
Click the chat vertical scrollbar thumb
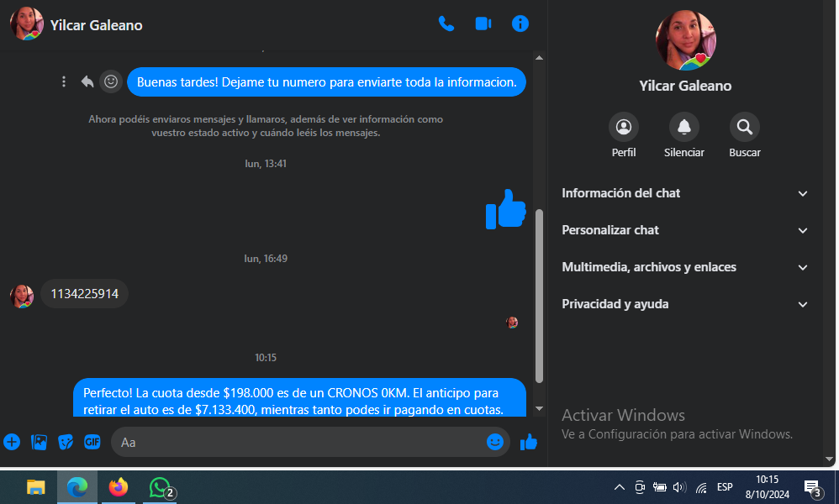540,296
